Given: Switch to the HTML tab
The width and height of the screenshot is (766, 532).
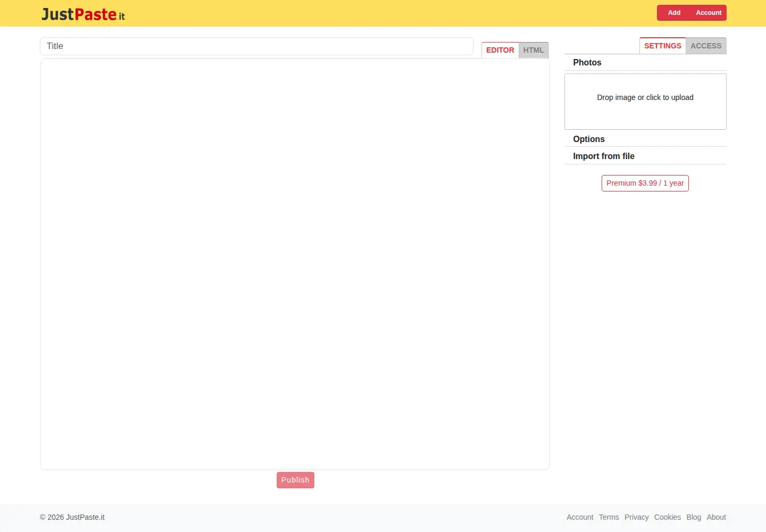Looking at the screenshot, I should pos(534,50).
